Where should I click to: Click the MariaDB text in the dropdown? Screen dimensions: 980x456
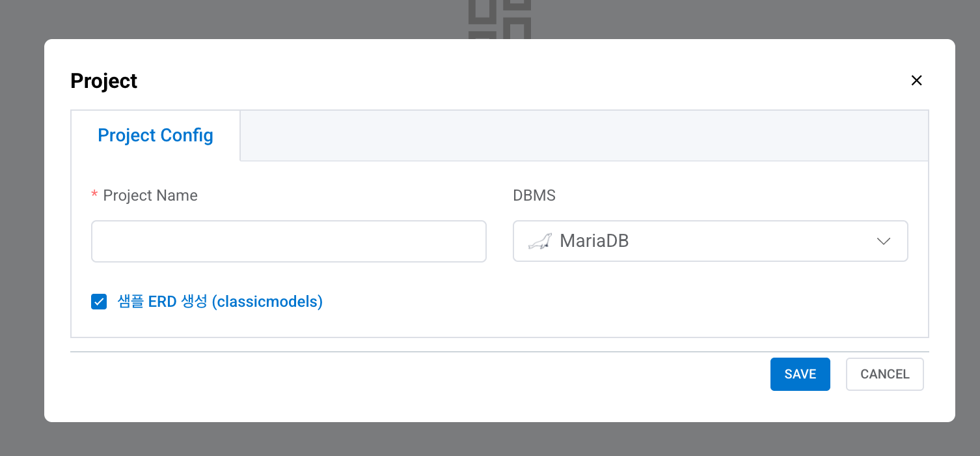(x=594, y=241)
